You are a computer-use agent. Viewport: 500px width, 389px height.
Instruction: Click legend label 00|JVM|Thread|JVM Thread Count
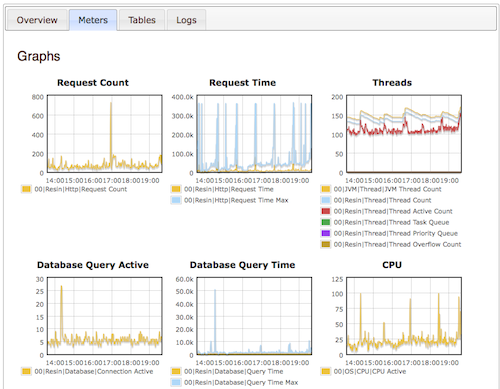click(x=387, y=189)
